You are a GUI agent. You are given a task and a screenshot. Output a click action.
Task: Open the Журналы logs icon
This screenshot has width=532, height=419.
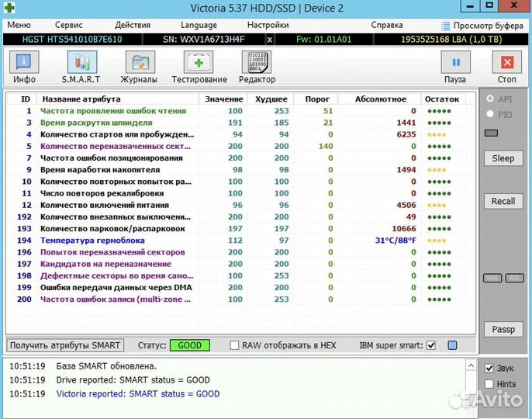pos(139,67)
